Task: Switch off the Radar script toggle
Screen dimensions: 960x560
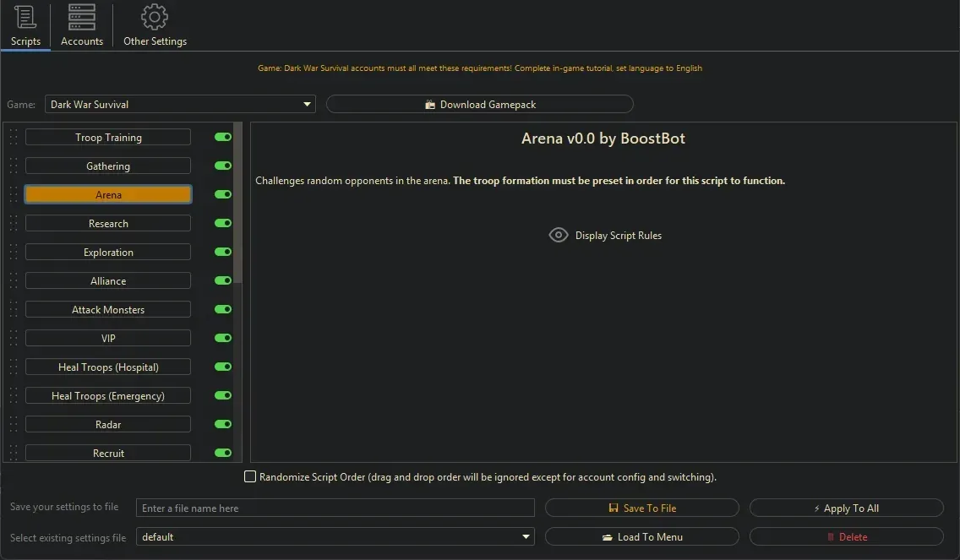Action: pos(223,425)
